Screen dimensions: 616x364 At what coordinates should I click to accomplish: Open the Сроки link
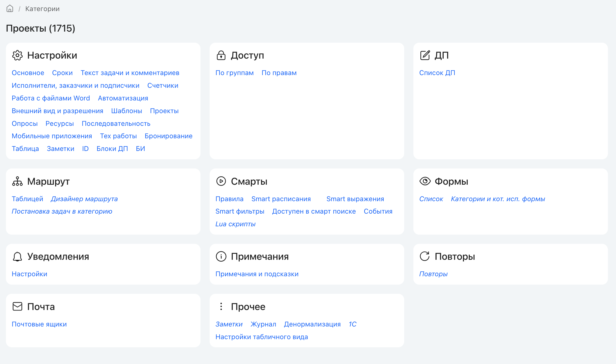point(62,73)
